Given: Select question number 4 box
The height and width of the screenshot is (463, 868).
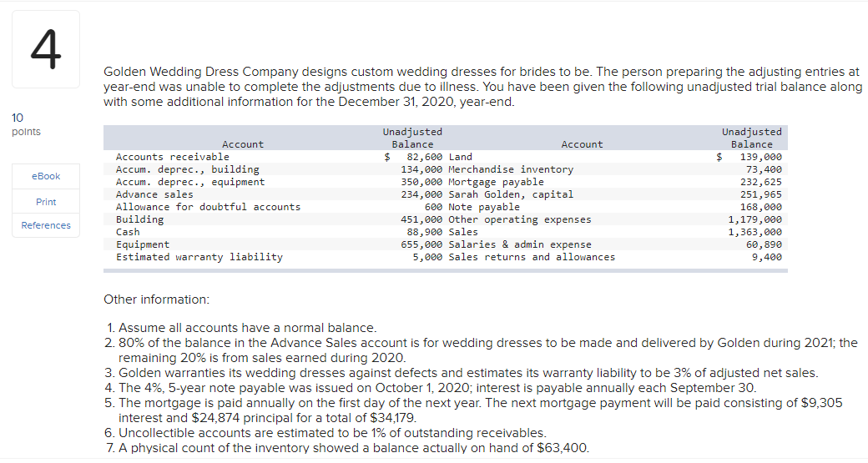Looking at the screenshot, I should tap(46, 49).
